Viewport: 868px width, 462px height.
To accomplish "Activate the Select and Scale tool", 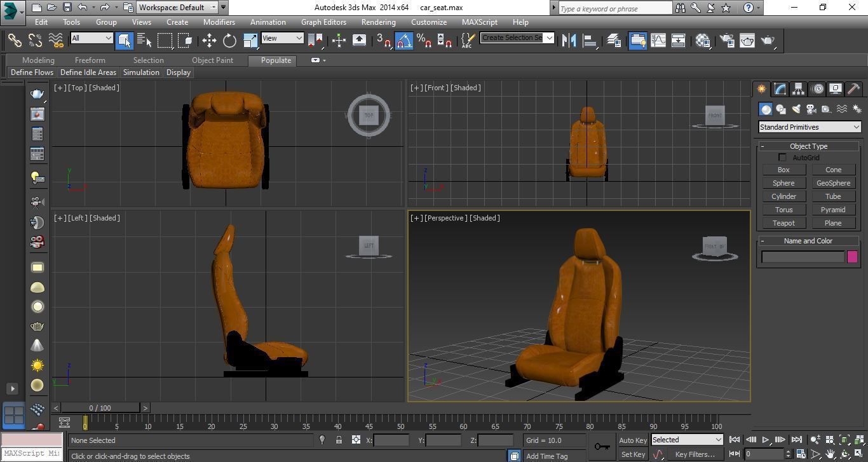I will point(250,40).
